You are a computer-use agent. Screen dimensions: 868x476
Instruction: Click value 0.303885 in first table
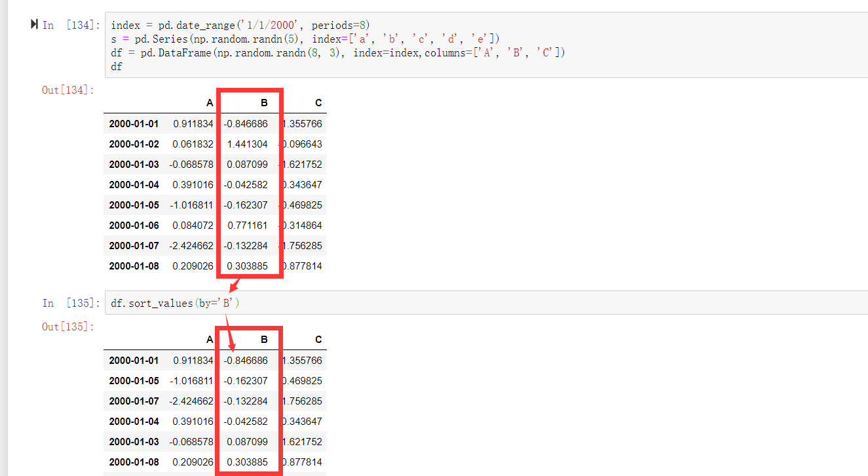(248, 266)
